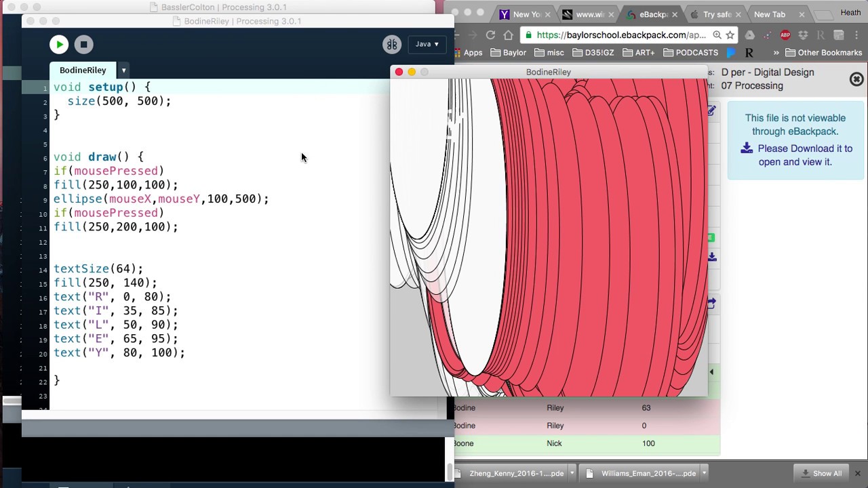Open the Zheng_Kenny downloaded pde file

point(512,473)
